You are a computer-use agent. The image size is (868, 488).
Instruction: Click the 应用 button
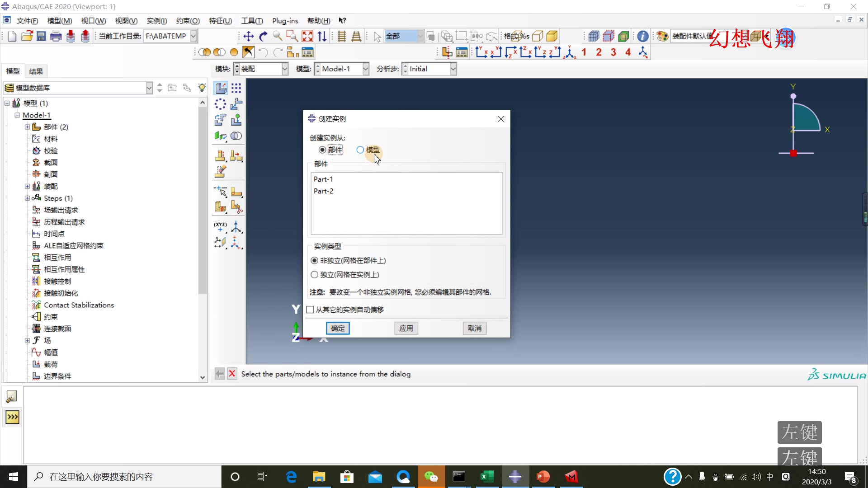[x=406, y=328]
